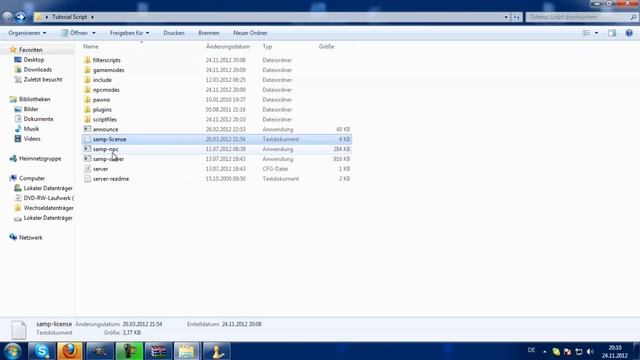Screen dimensions: 640x360
Task: Select the server CFG file icon
Action: [87, 169]
